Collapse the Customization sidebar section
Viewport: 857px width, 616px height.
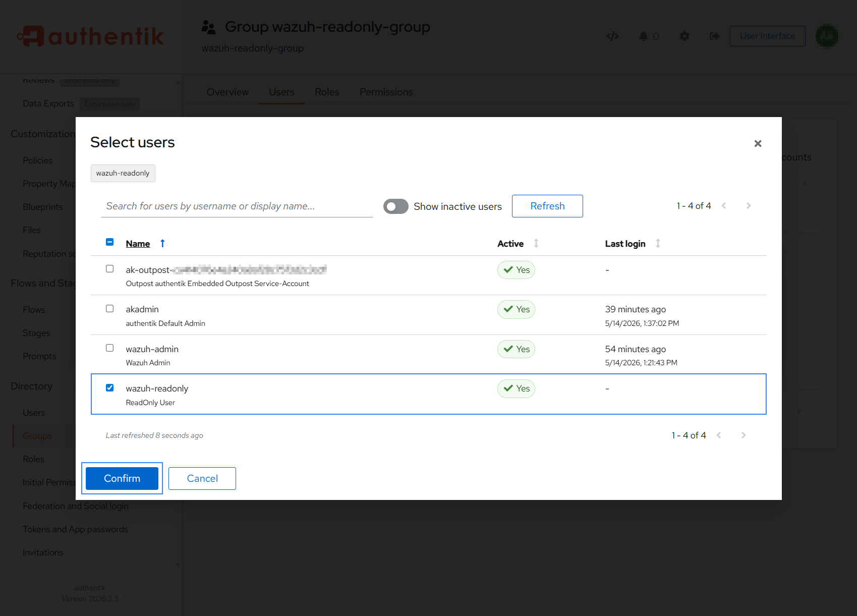43,134
